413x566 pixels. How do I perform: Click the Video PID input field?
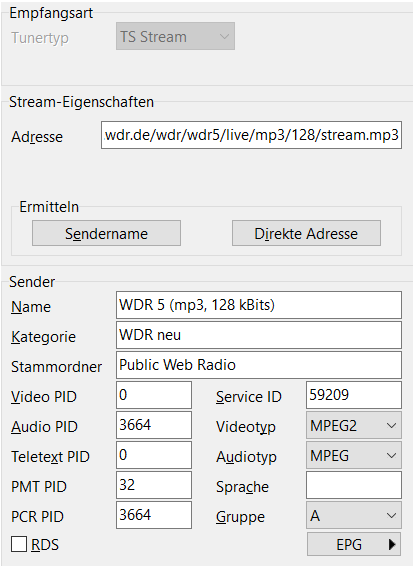click(x=154, y=395)
